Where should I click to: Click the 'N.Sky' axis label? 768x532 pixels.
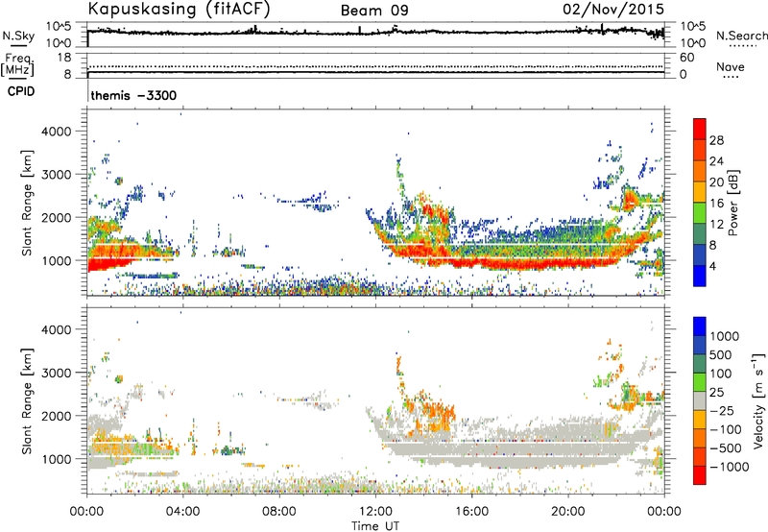(x=18, y=36)
